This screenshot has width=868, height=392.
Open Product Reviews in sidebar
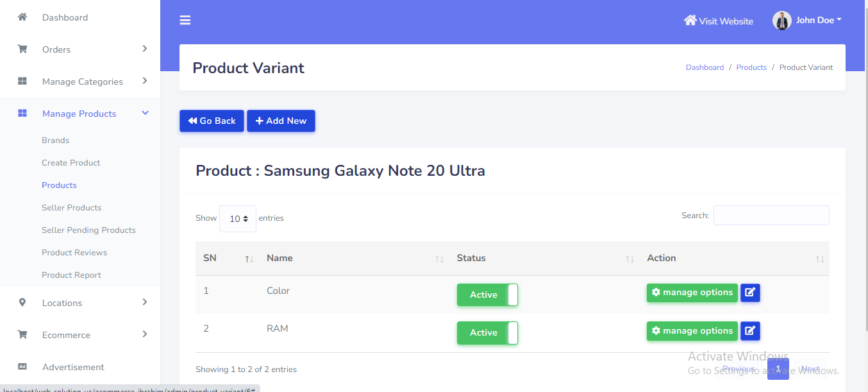[74, 253]
